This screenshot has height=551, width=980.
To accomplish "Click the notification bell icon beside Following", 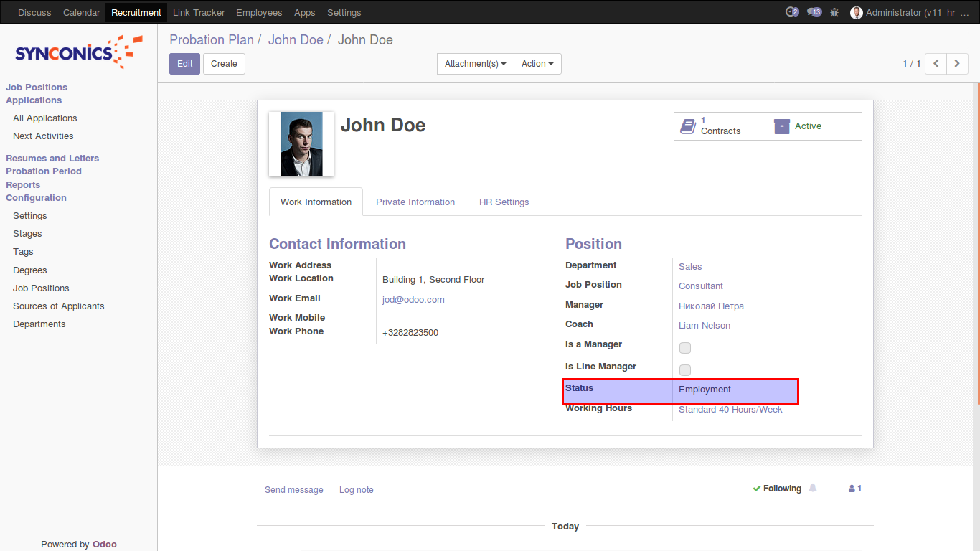I will click(x=813, y=488).
